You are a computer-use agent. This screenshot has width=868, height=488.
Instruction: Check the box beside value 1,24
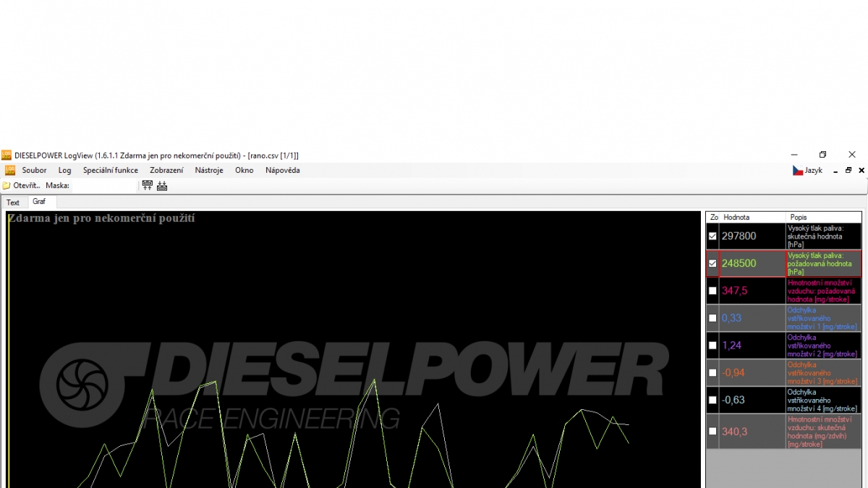(712, 346)
